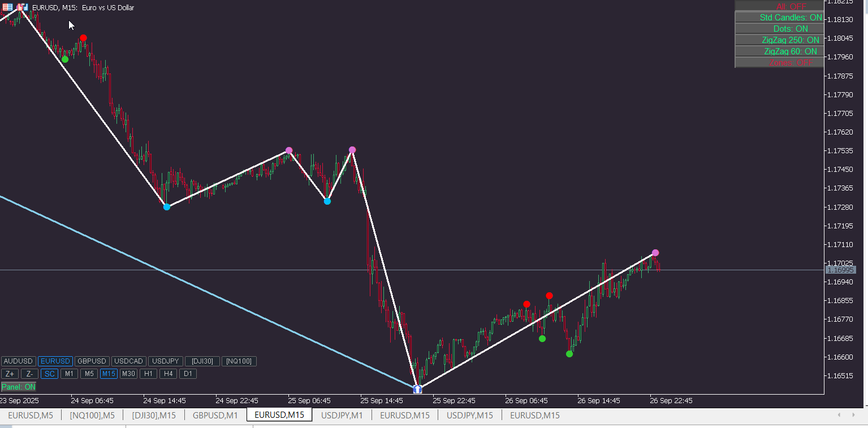The width and height of the screenshot is (868, 428).
Task: Toggle the Panel: ON switch
Action: [19, 387]
